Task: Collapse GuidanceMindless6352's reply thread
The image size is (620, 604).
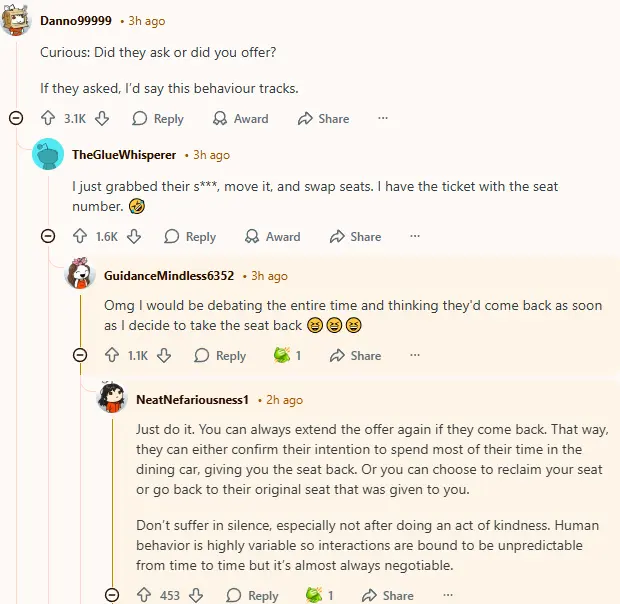Action: point(80,355)
